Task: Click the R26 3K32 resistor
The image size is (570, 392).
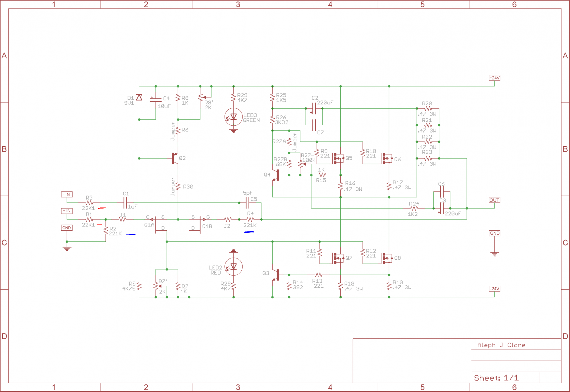Action: coord(273,120)
